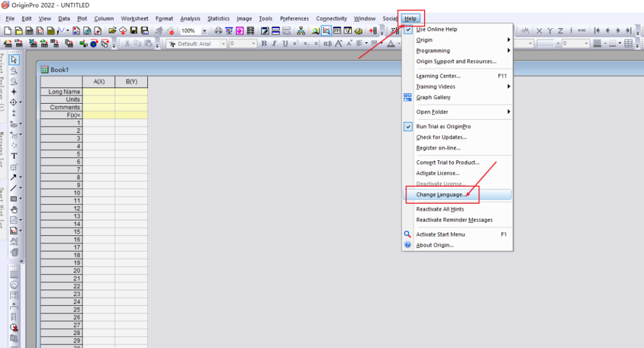Choose Convert Trial to Product...
The width and height of the screenshot is (644, 348).
pyautogui.click(x=457, y=163)
